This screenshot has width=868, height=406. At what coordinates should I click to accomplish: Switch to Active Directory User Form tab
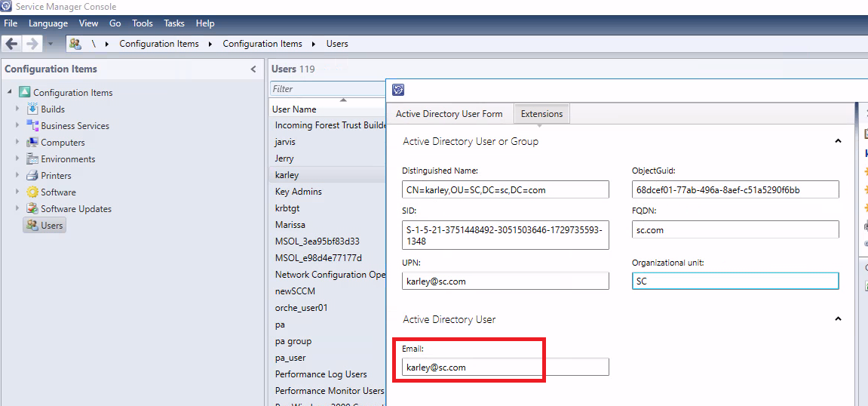[x=449, y=113]
